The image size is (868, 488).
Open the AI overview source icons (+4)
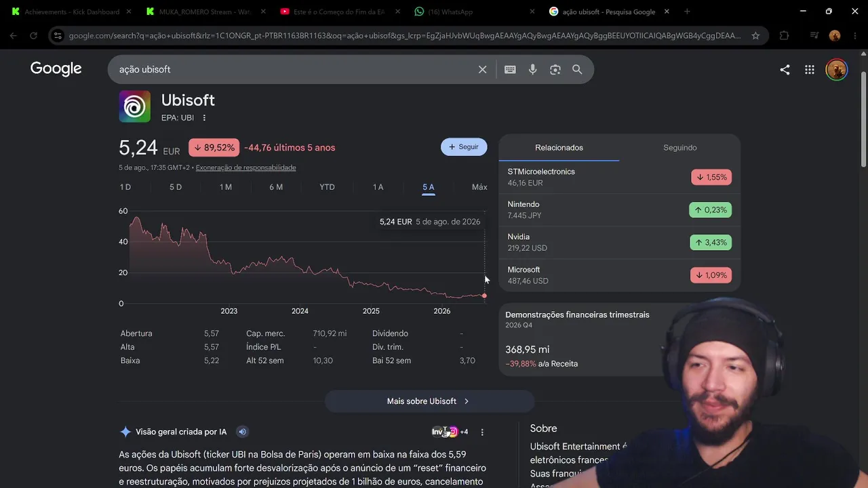[450, 432]
